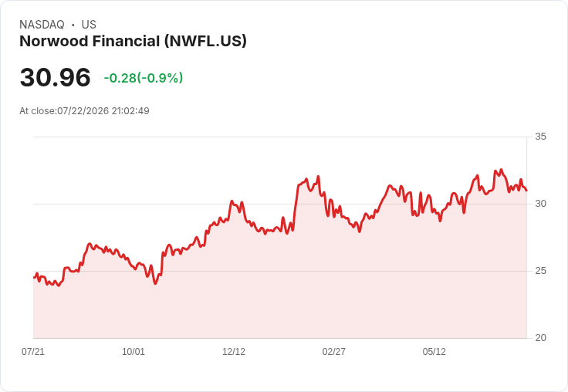Click the rightmost end of the price line
Screen dimensions: 568x392
coord(526,191)
